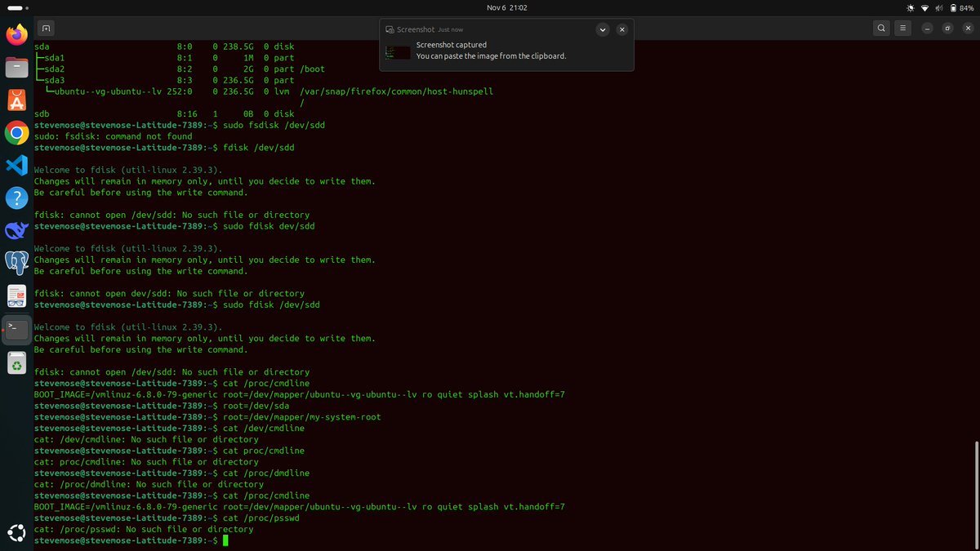
Task: Launch Google Chrome from the dock
Action: click(16, 132)
